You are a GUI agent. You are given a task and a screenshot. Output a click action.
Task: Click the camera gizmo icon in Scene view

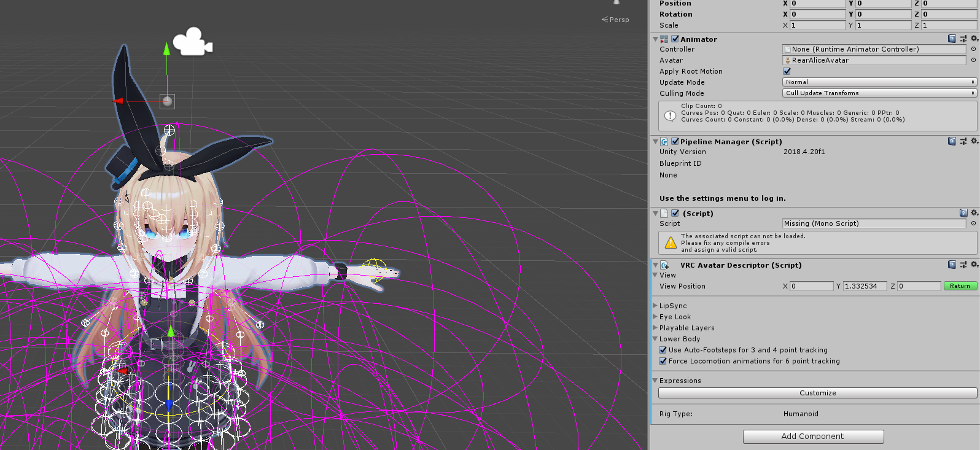[192, 42]
